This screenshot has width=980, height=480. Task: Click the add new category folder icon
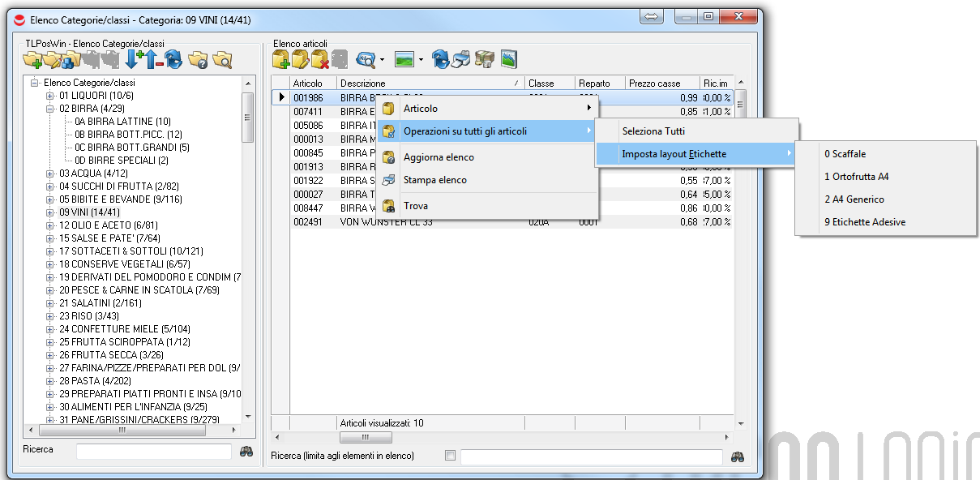coord(32,59)
